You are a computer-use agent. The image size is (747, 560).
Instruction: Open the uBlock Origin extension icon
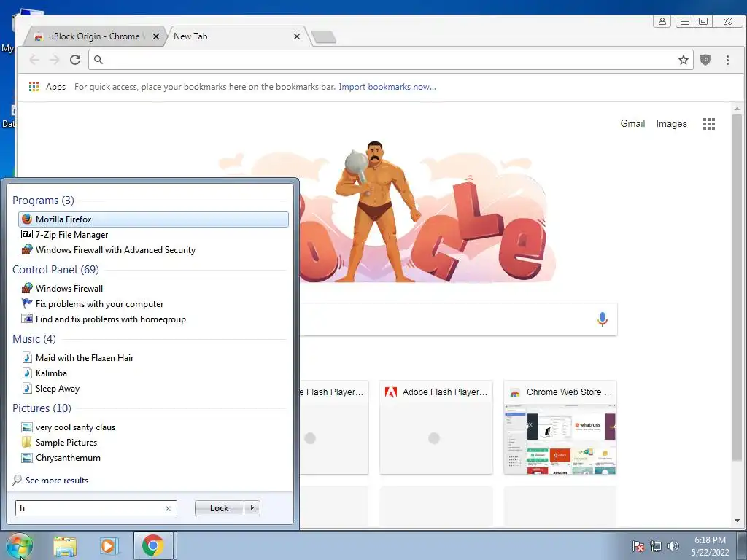[705, 60]
